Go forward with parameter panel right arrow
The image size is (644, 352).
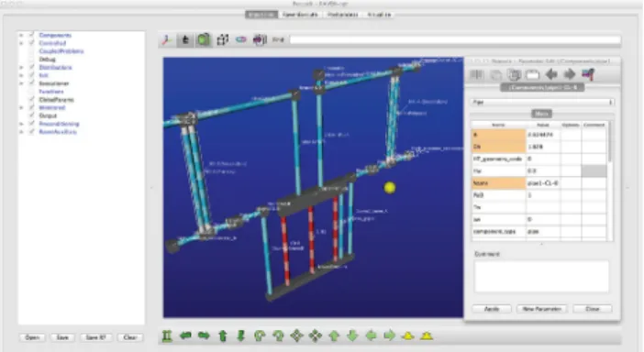click(570, 74)
